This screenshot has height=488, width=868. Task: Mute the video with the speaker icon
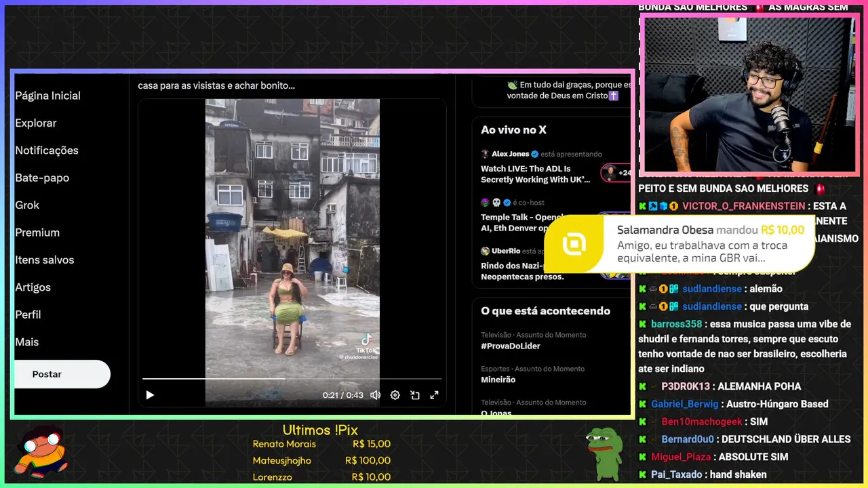point(375,395)
